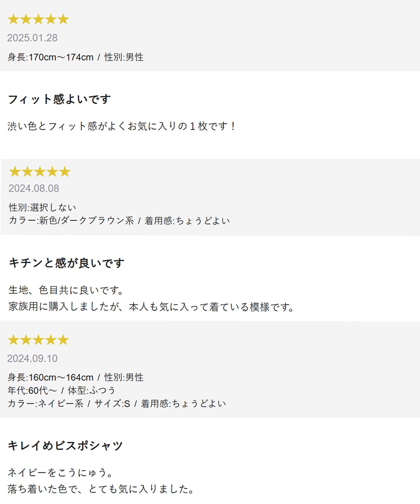Click the middle star of the 2024.08.08 review
This screenshot has height=504, width=420.
click(x=40, y=172)
